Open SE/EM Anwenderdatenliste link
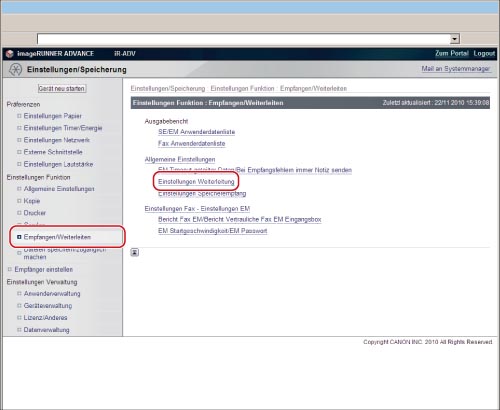 (x=196, y=132)
